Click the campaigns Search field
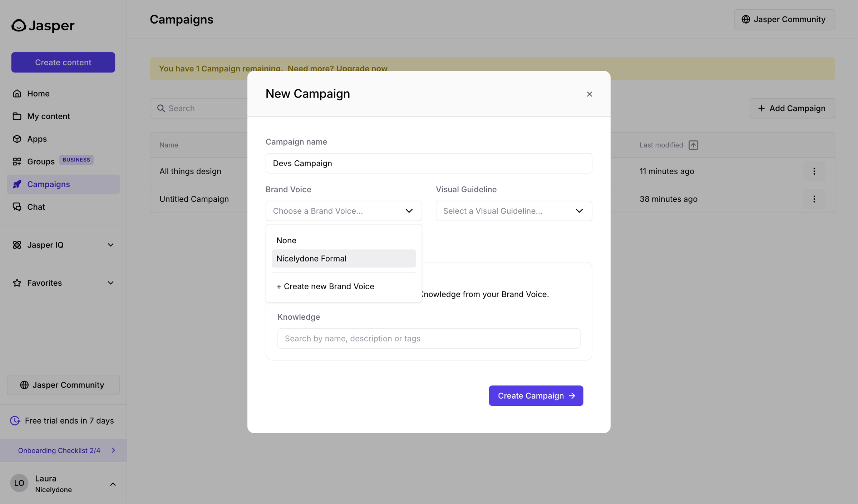 click(x=199, y=108)
